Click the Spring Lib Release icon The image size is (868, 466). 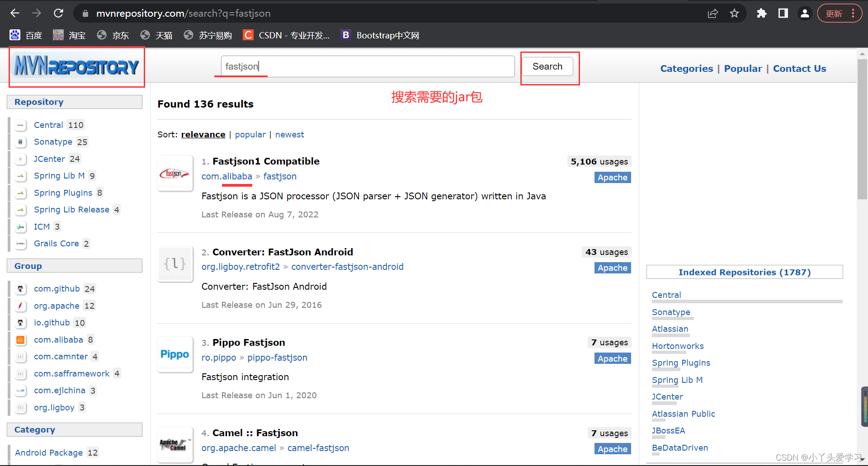coord(20,210)
